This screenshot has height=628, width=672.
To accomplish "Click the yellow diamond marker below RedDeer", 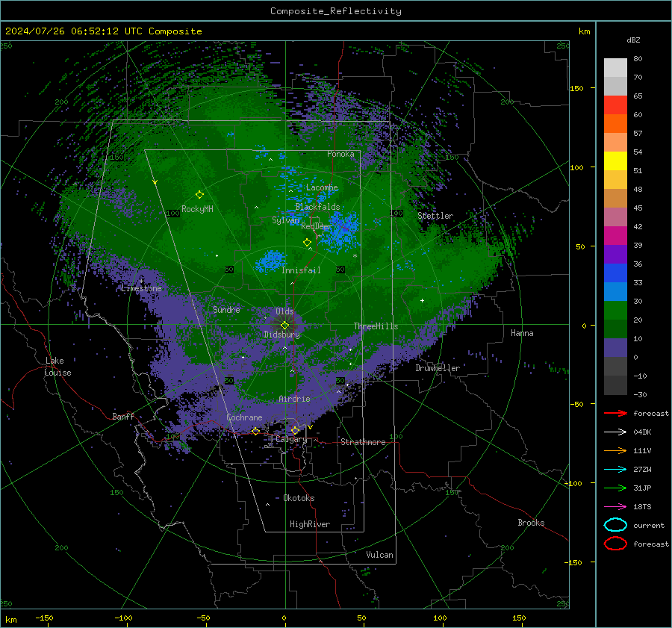I will tap(307, 243).
